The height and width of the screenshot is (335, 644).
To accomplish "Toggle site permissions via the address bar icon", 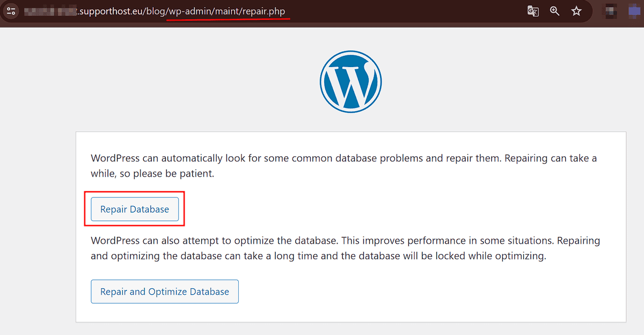I will pyautogui.click(x=11, y=11).
